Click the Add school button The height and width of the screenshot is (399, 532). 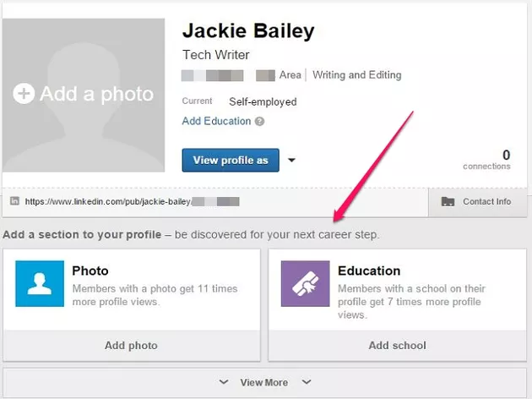tap(397, 346)
